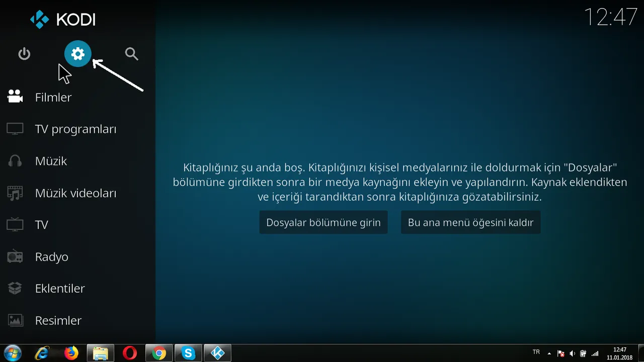Launch Opera from the taskbar
The height and width of the screenshot is (362, 644).
tap(130, 353)
